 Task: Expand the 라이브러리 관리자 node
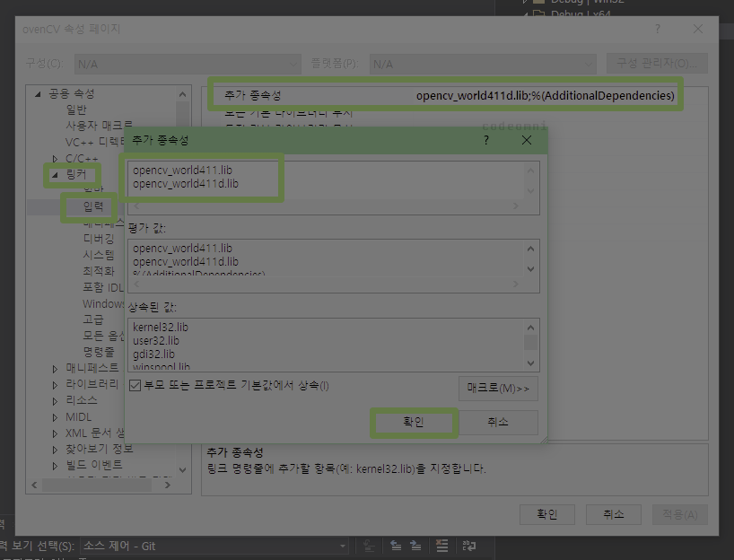point(56,385)
